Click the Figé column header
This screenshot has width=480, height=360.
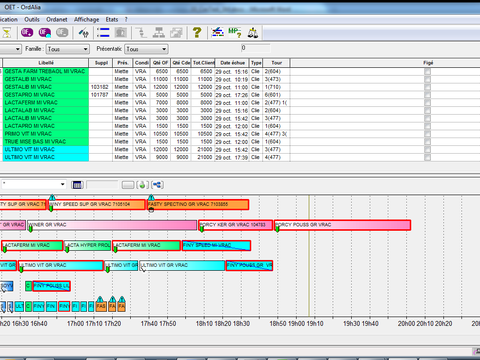pos(428,63)
